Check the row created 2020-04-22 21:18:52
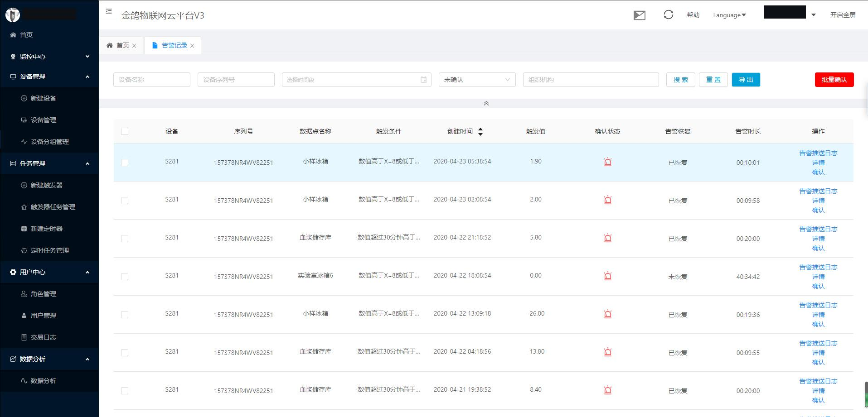 (125, 239)
